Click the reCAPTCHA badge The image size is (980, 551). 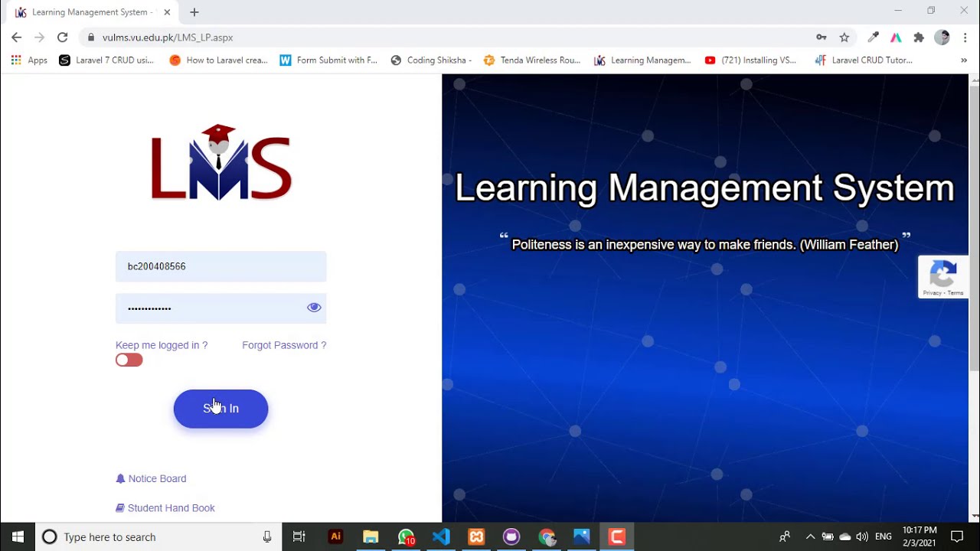point(943,277)
